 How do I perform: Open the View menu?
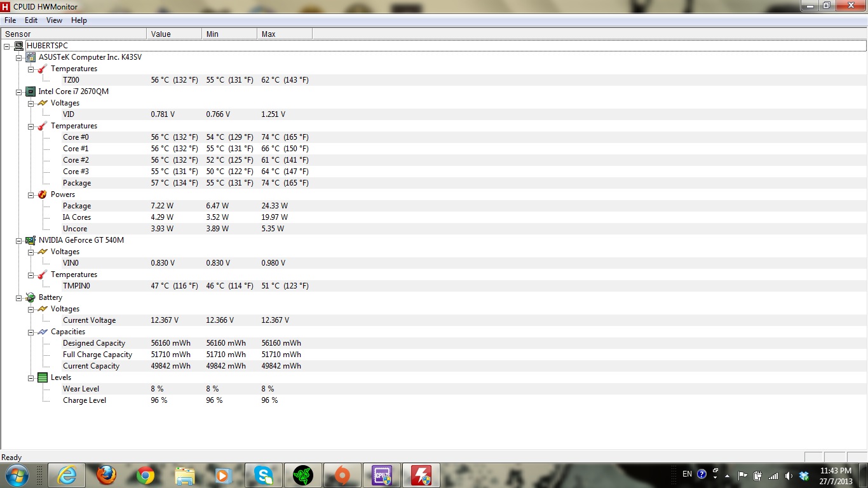tap(55, 20)
